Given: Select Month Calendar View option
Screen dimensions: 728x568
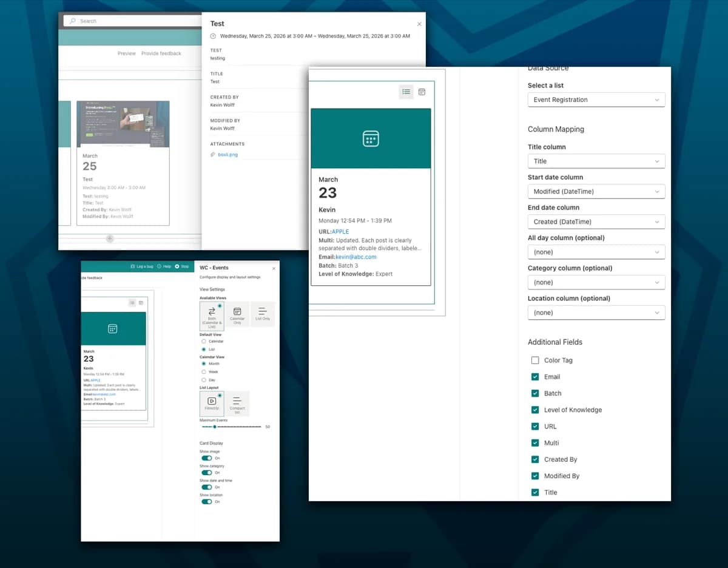Looking at the screenshot, I should 203,363.
